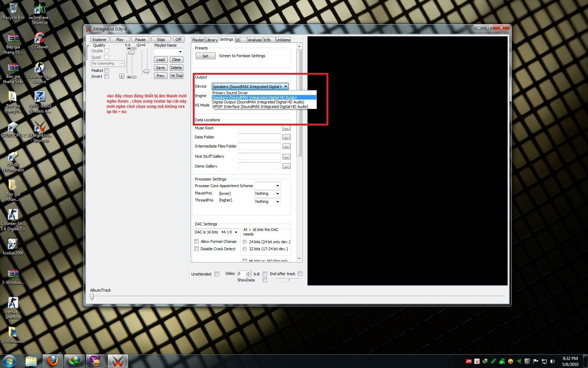588x368 pixels.
Task: Open the cstrike Shortcut desktop icon
Action: click(x=13, y=308)
